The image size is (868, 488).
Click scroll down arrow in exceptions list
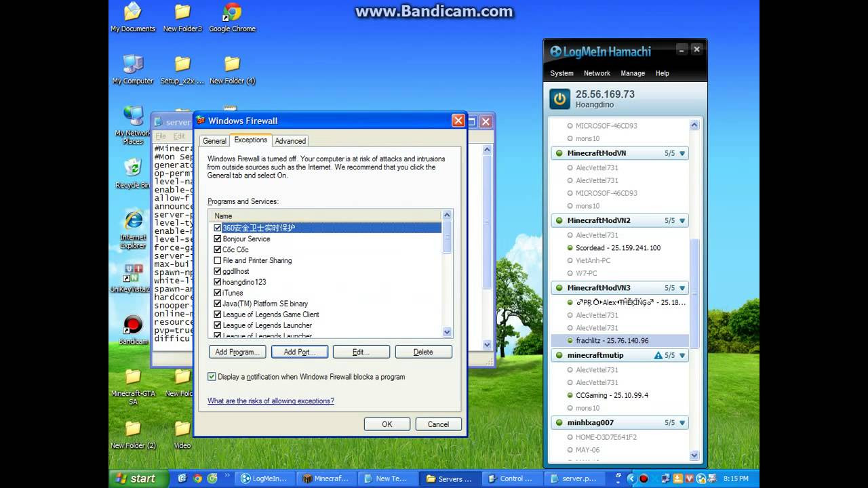(447, 332)
